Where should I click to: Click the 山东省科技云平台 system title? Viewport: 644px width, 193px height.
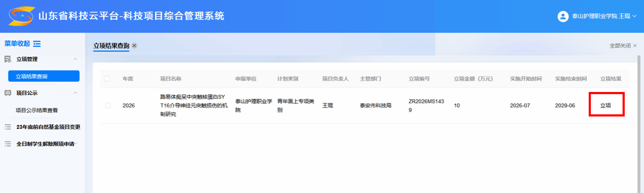[131, 16]
